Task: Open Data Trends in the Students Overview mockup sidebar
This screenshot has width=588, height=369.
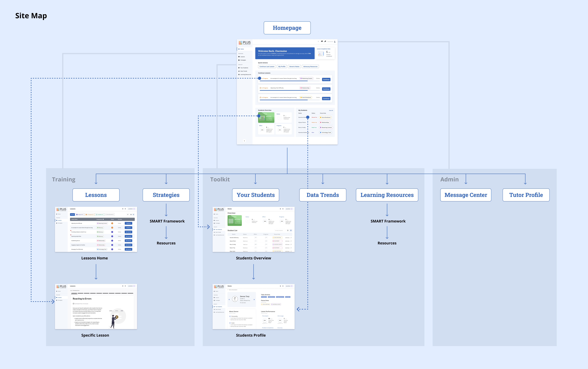Action: [217, 232]
